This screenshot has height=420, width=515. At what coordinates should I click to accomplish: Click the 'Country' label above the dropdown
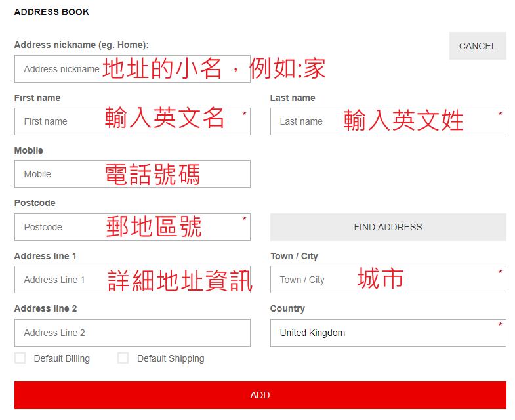[287, 308]
